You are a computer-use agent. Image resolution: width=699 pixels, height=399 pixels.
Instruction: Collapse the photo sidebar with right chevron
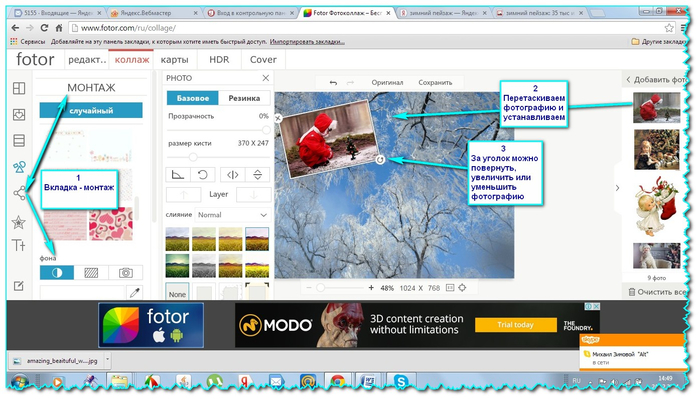(x=617, y=188)
